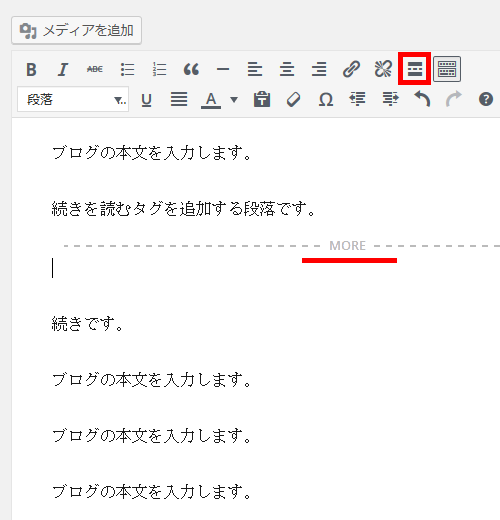Align text right
The image size is (500, 520).
coord(319,70)
